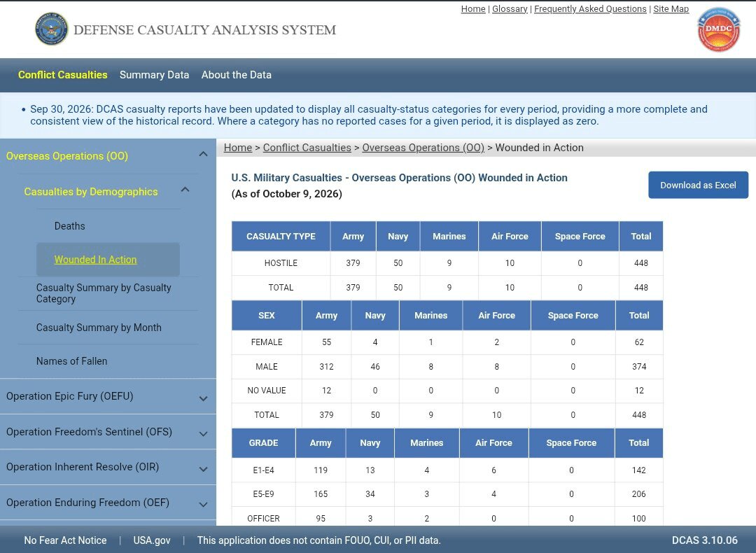Open the Conflict Casualties tab
The height and width of the screenshot is (553, 756).
click(63, 75)
